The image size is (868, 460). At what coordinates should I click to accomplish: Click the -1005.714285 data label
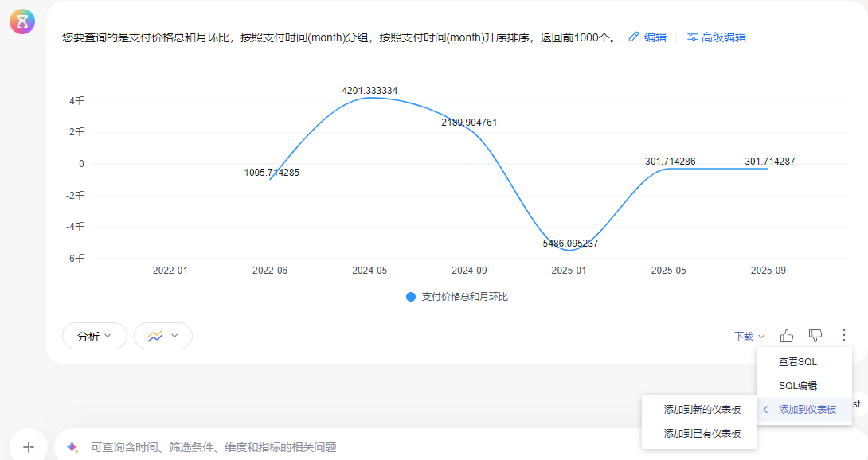click(x=270, y=173)
